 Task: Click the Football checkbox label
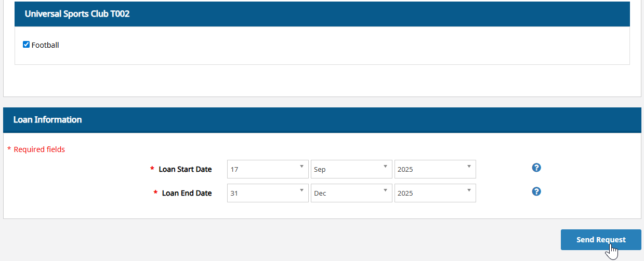point(45,45)
